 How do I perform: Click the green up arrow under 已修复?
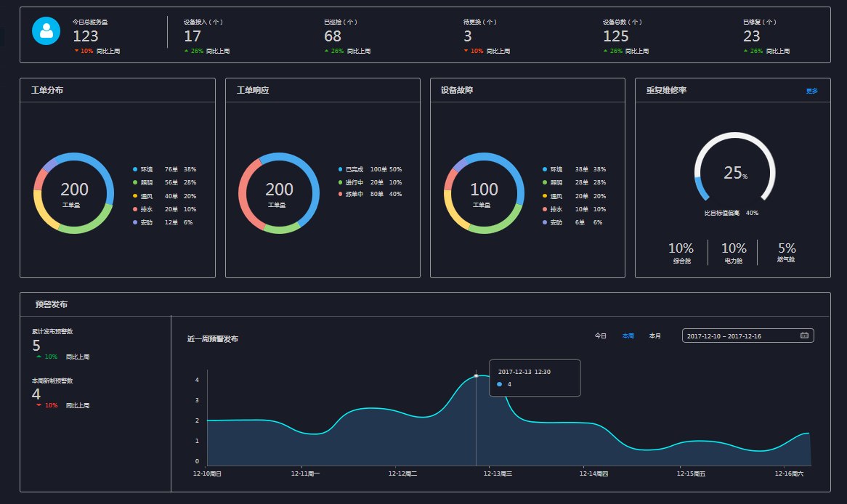[745, 51]
